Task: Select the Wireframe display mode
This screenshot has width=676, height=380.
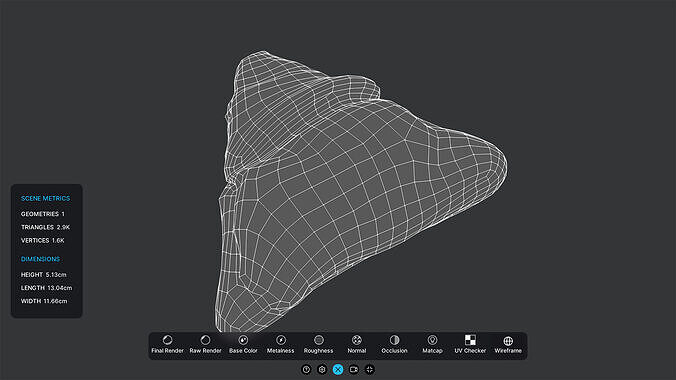Action: (508, 345)
